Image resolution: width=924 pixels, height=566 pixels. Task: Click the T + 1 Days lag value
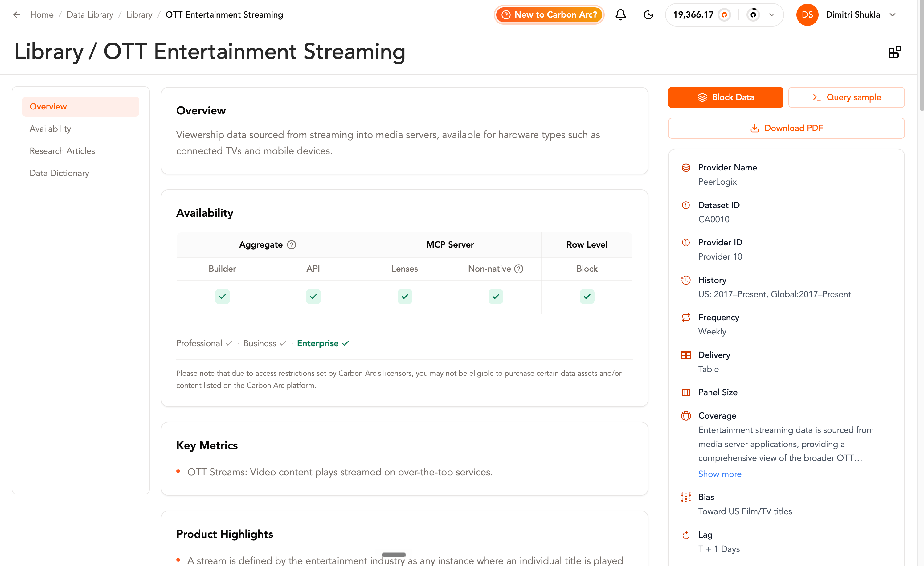tap(719, 549)
